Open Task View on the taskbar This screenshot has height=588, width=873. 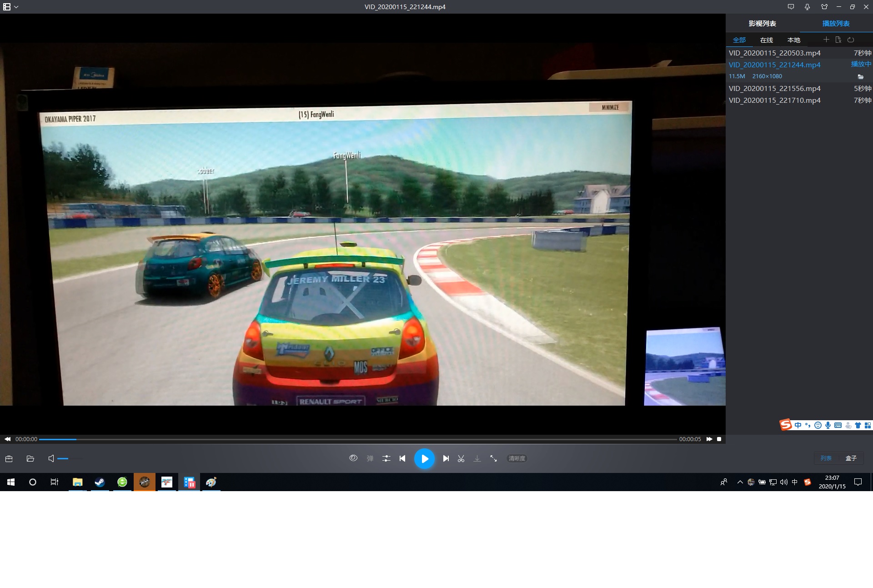coord(55,482)
